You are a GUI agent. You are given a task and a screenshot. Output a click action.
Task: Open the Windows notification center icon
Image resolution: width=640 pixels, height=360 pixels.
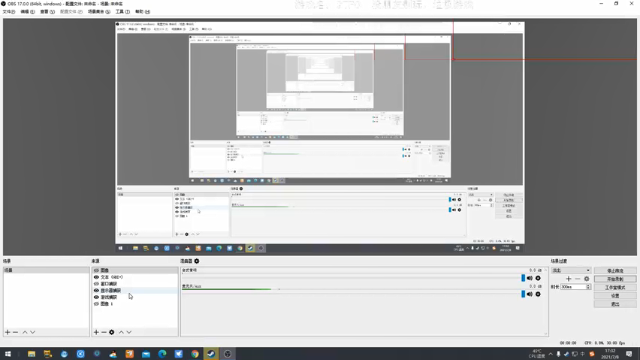(x=629, y=354)
